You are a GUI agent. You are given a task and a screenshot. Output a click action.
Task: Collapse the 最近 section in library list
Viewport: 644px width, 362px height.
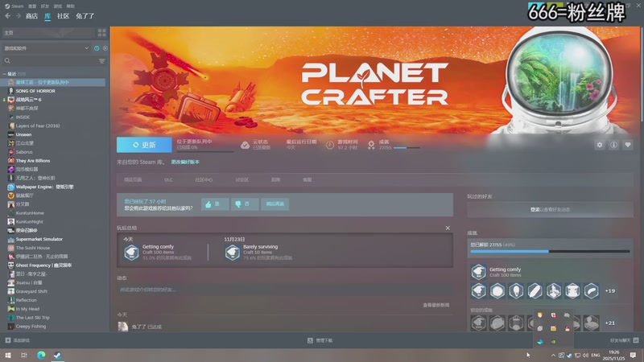point(4,74)
